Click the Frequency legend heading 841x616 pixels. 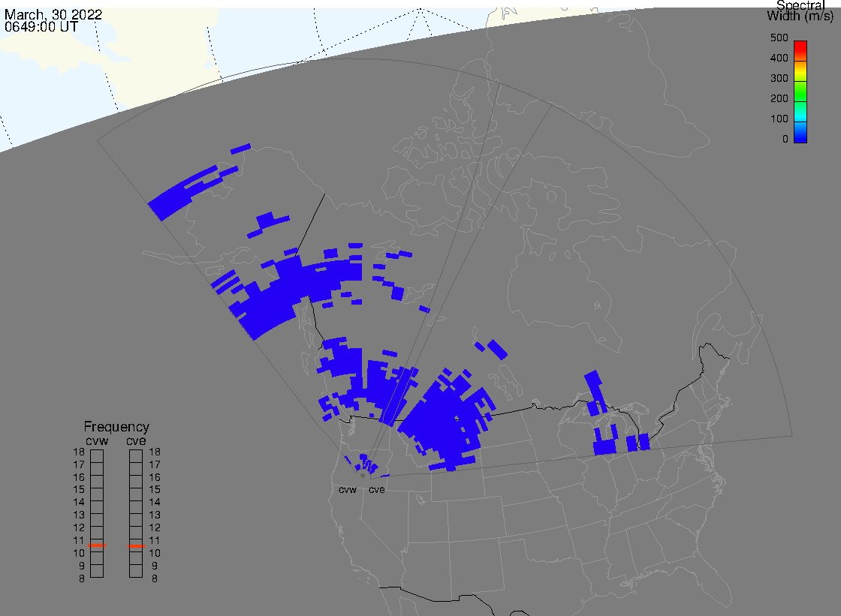click(116, 427)
